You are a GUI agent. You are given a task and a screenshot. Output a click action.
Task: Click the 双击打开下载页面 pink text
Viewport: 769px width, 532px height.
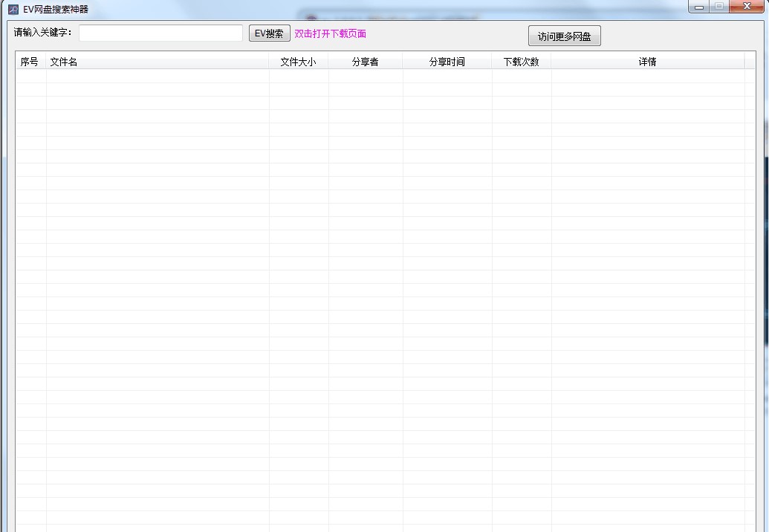click(x=330, y=33)
